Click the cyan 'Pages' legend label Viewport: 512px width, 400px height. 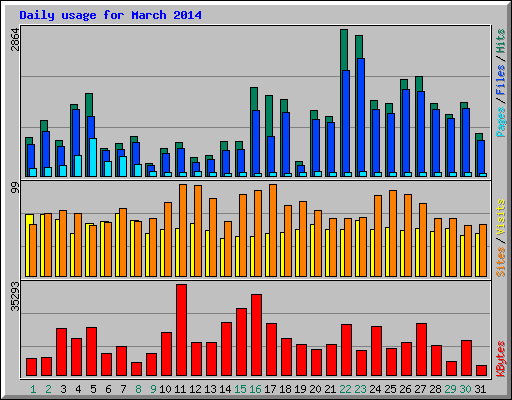coord(501,122)
